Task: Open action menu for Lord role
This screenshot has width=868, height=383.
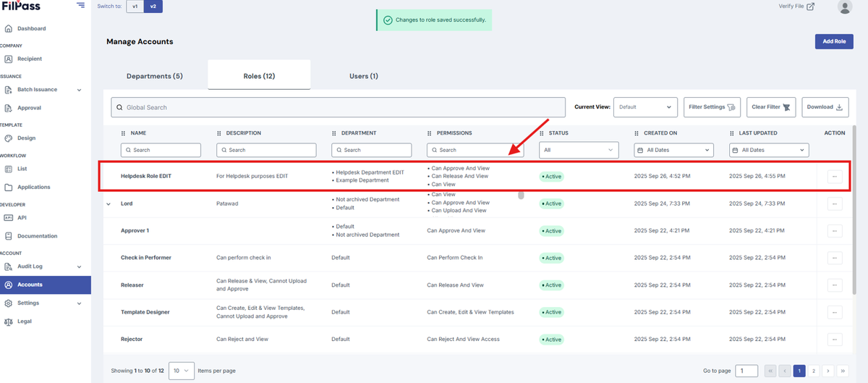Action: point(835,204)
